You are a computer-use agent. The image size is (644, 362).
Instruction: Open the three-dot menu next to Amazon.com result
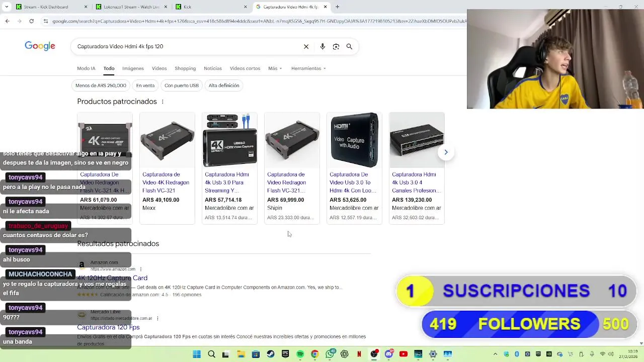tap(140, 269)
